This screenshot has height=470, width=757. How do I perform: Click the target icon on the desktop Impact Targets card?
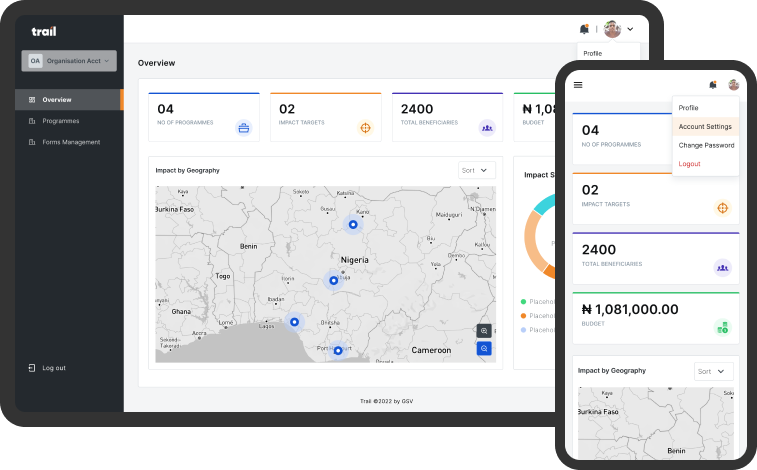pyautogui.click(x=365, y=127)
